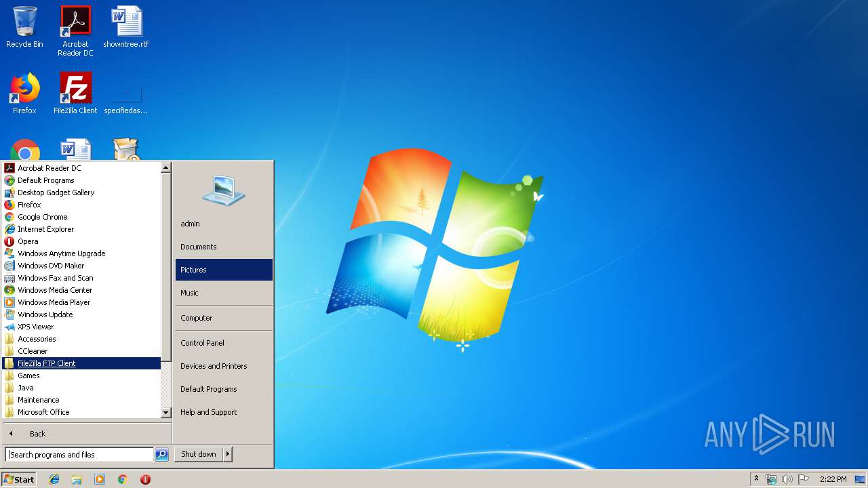This screenshot has width=868, height=488.
Task: Open the volume tray icon
Action: coord(787,479)
